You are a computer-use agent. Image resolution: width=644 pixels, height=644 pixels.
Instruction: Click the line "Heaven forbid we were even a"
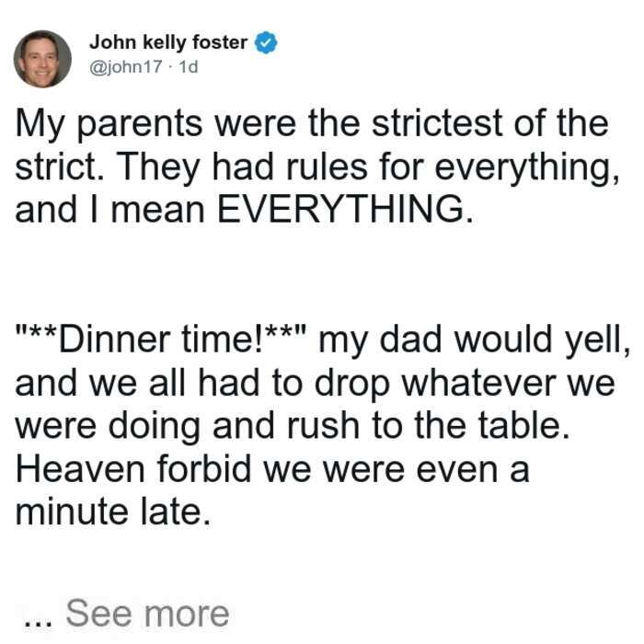point(272,469)
